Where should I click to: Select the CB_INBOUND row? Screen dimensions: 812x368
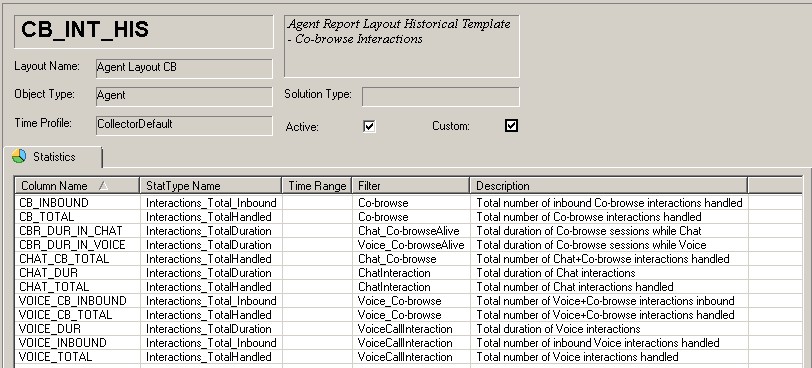pyautogui.click(x=409, y=203)
